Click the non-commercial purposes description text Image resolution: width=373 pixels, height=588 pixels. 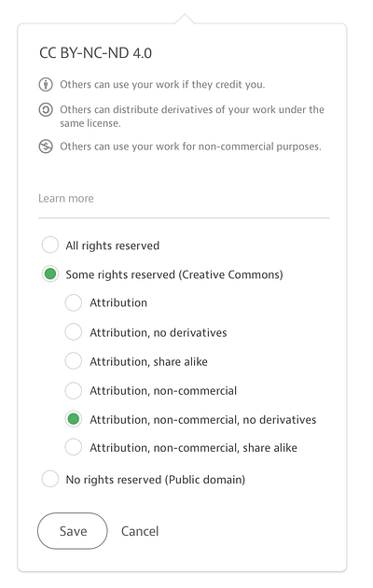pyautogui.click(x=190, y=147)
